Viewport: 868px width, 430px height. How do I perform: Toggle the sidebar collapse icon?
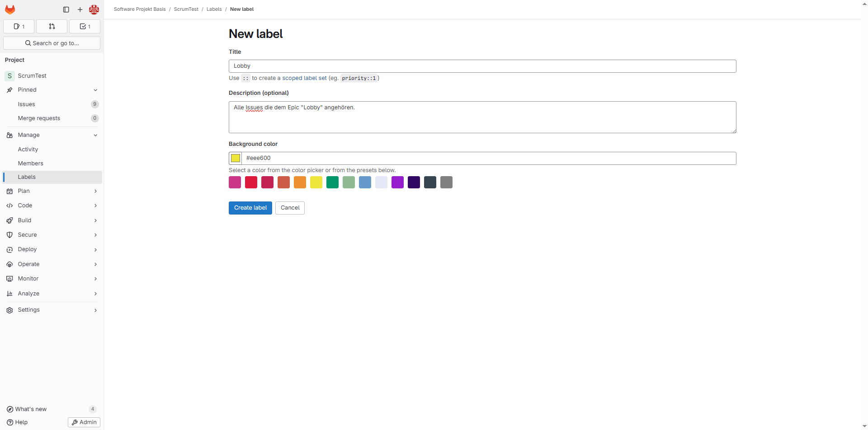pos(66,9)
